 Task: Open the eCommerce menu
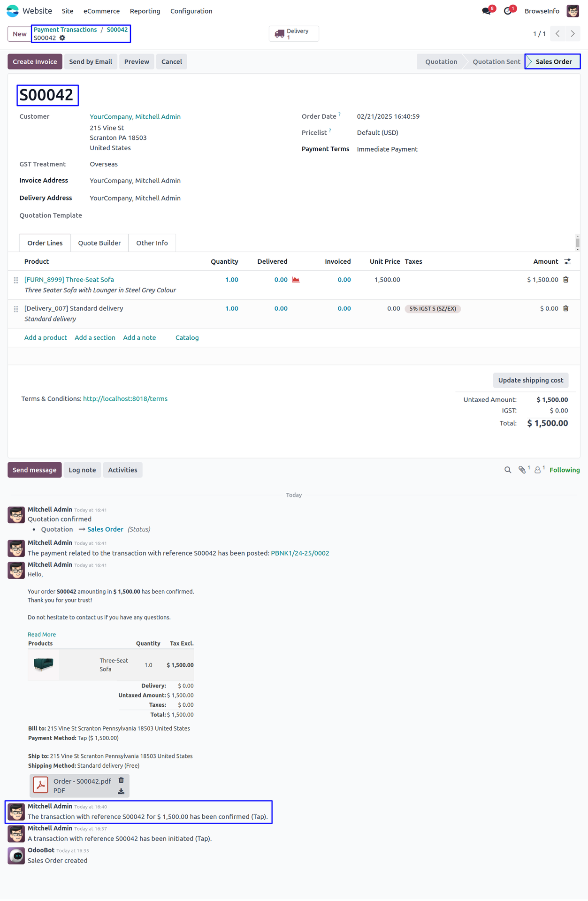click(101, 11)
